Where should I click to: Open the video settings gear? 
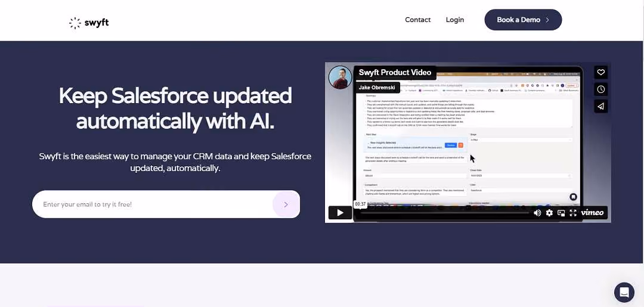549,213
